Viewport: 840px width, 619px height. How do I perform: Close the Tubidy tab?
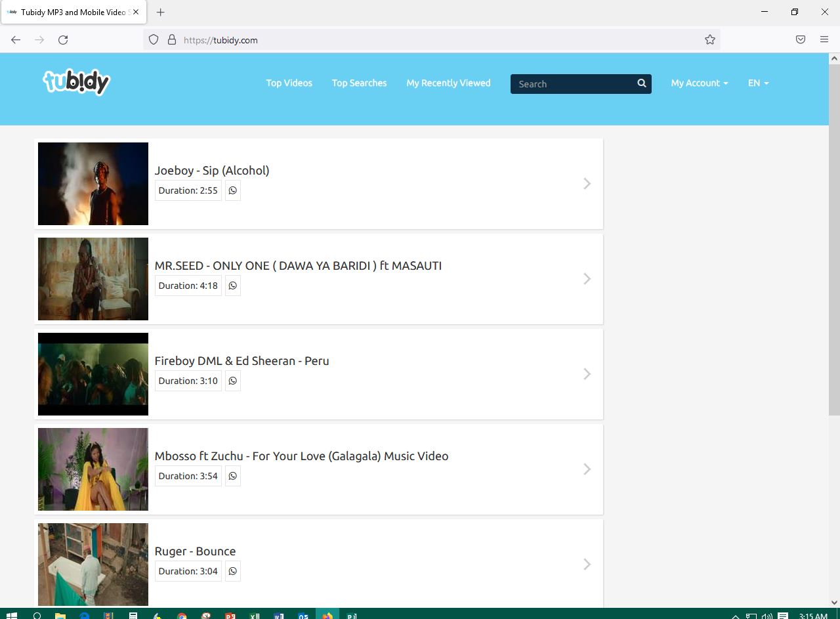coord(136,12)
